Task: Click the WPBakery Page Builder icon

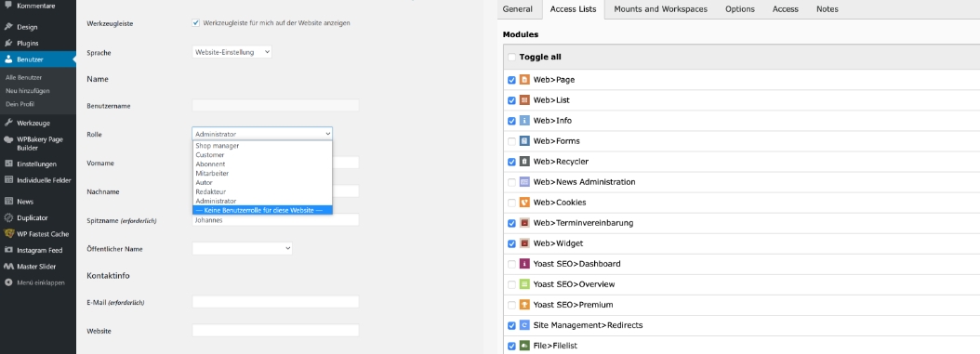Action: [x=8, y=140]
